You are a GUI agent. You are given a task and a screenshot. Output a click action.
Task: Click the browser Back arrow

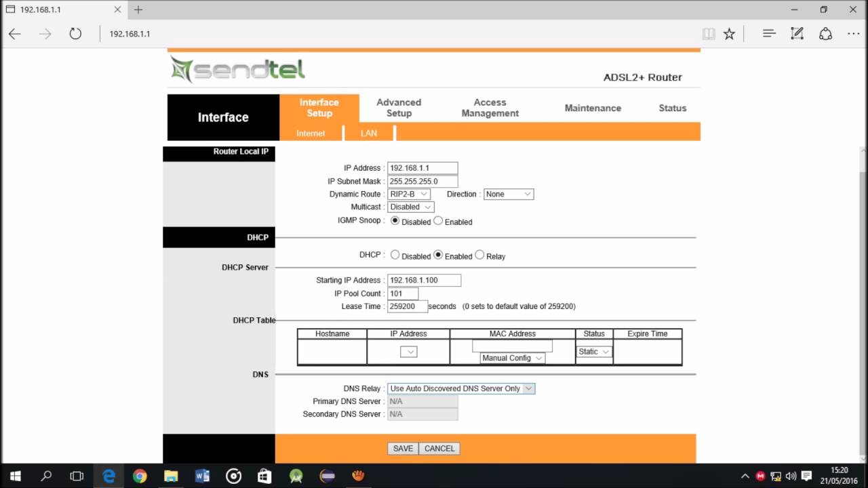tap(14, 34)
